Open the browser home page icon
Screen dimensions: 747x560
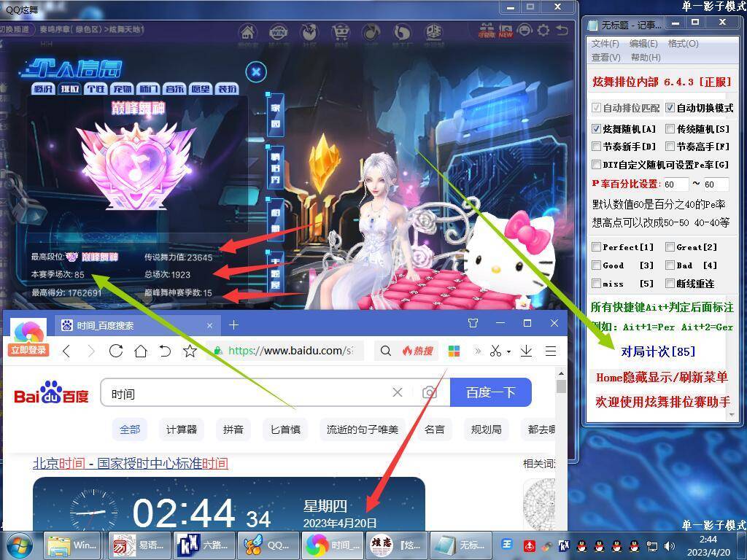[x=141, y=351]
